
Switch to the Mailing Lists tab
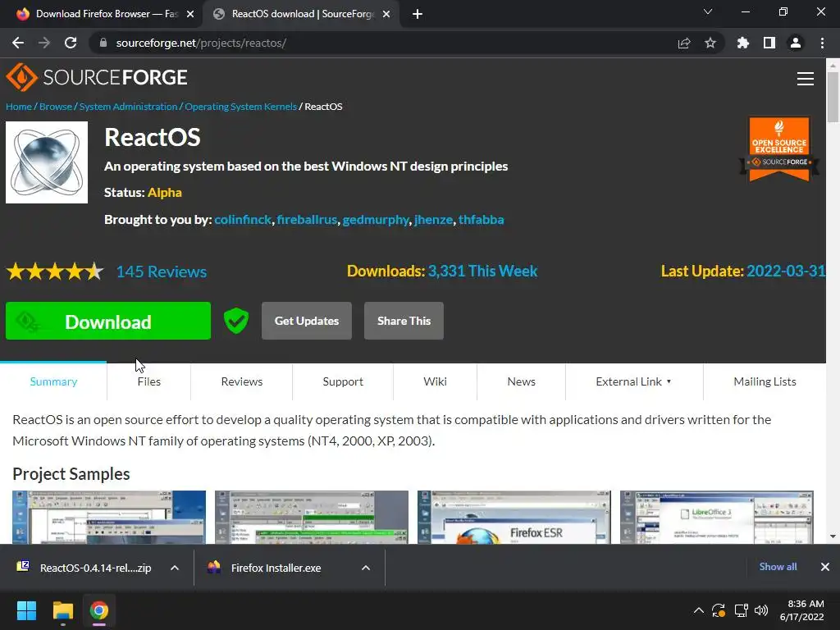(765, 381)
